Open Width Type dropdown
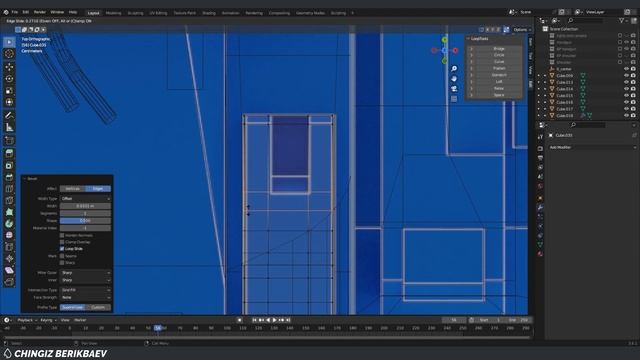This screenshot has height=360, width=640. 85,198
